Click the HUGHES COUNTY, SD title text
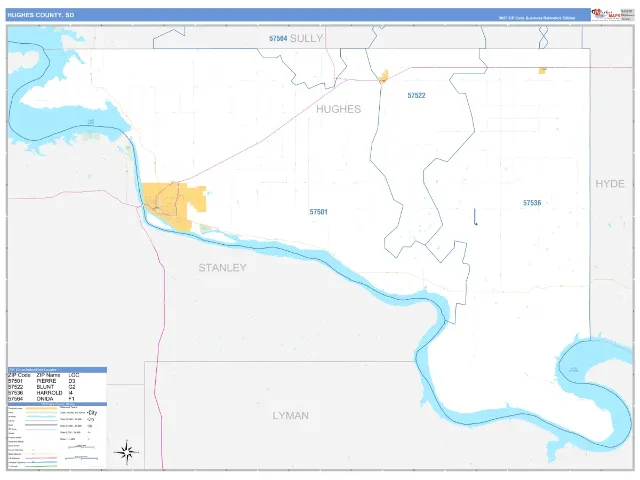This screenshot has width=640, height=480. click(41, 15)
